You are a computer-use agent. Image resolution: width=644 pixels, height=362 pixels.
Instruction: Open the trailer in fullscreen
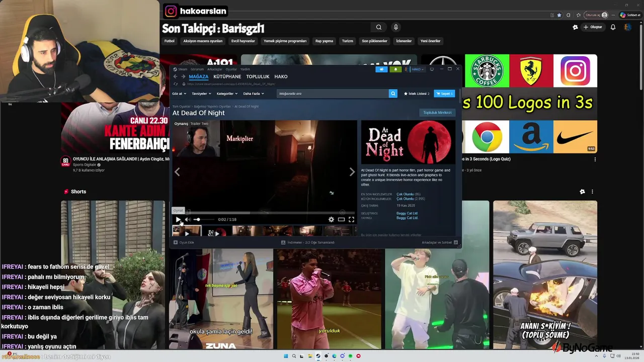[351, 219]
